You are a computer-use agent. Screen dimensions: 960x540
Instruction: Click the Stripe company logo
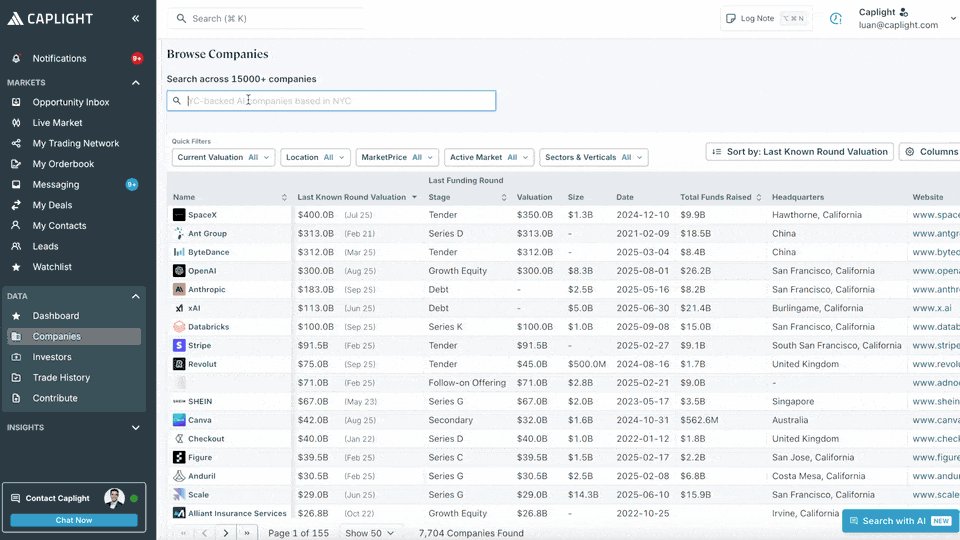pyautogui.click(x=179, y=345)
